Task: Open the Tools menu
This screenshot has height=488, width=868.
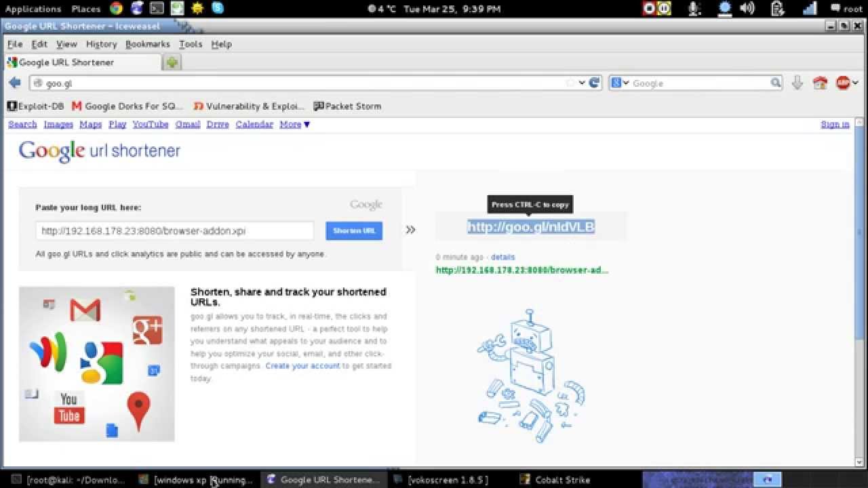Action: [191, 44]
